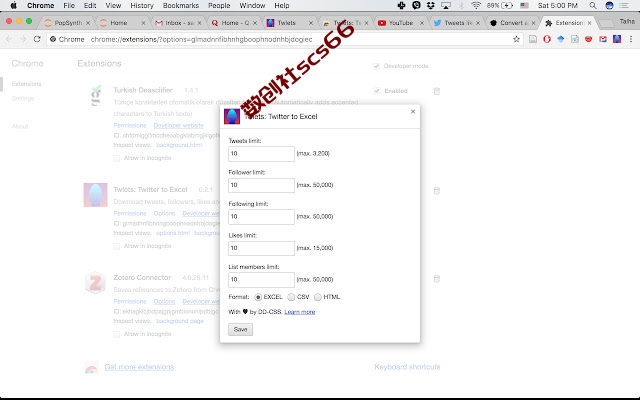
Task: Toggle the Developer mode checkbox
Action: click(x=376, y=66)
